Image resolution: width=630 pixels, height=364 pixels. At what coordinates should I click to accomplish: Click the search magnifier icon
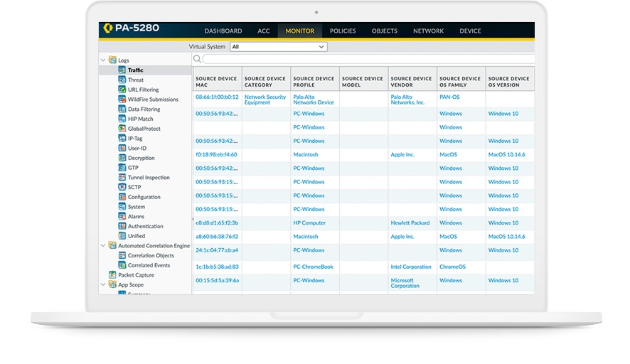pyautogui.click(x=197, y=59)
